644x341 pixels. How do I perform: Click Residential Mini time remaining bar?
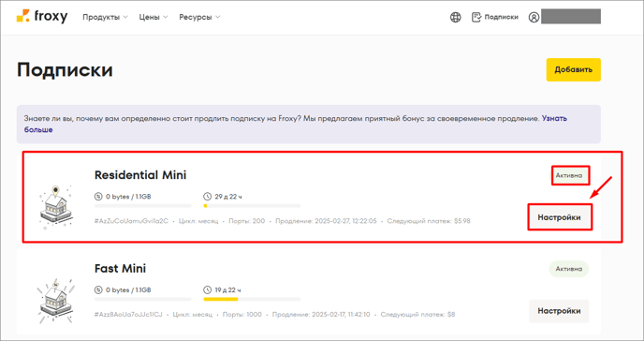pyautogui.click(x=252, y=206)
